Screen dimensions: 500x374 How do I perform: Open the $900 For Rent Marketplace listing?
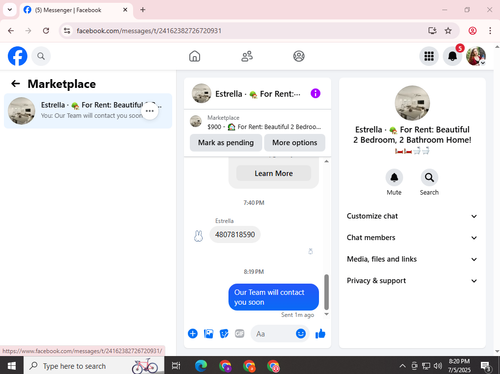(x=257, y=122)
